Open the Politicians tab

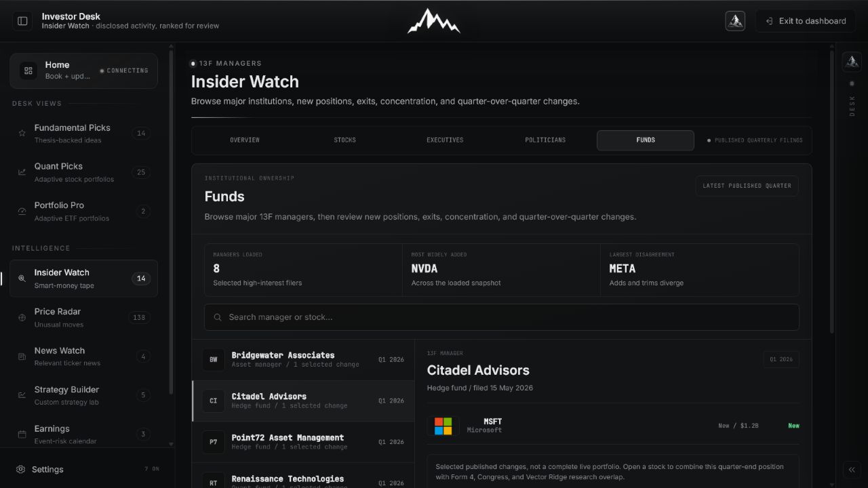pos(545,140)
